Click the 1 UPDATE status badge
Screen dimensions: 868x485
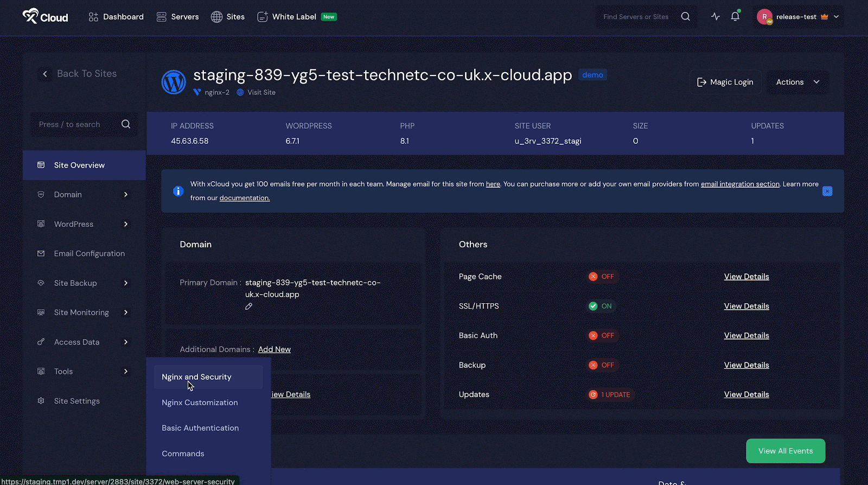[x=610, y=394]
